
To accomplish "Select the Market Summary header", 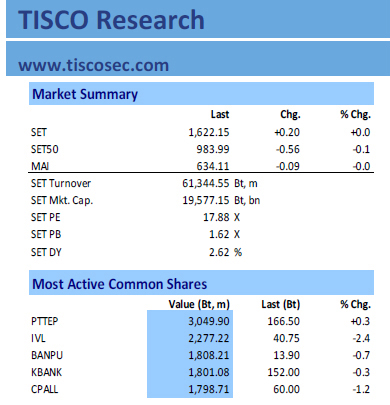I will click(x=85, y=94).
